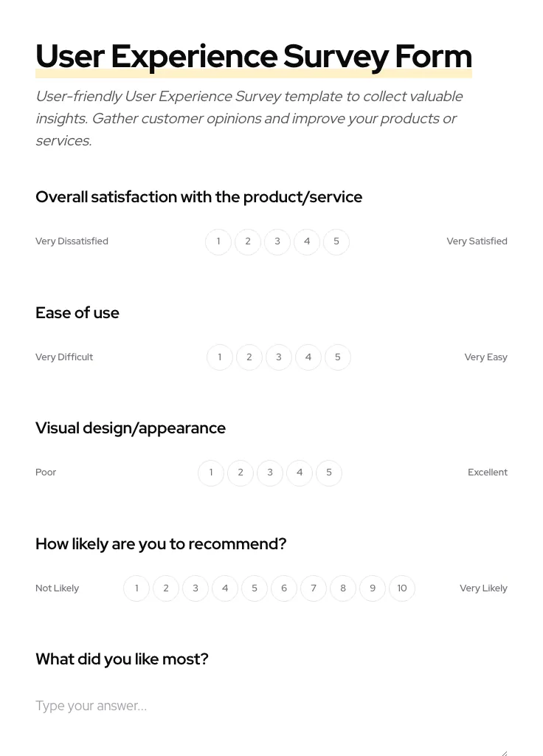Rate ease of use as 3
Viewport: 543px width, 756px height.
(x=278, y=357)
